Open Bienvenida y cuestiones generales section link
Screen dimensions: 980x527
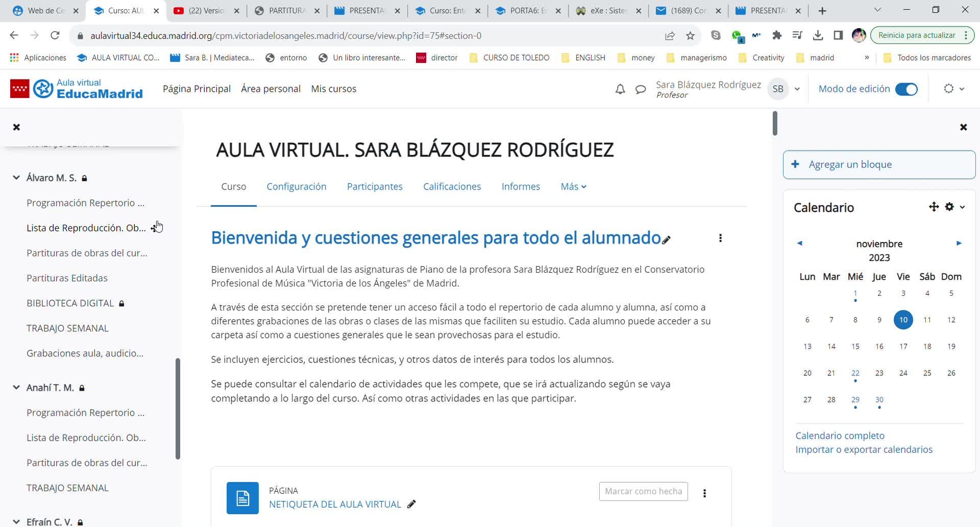(x=436, y=238)
